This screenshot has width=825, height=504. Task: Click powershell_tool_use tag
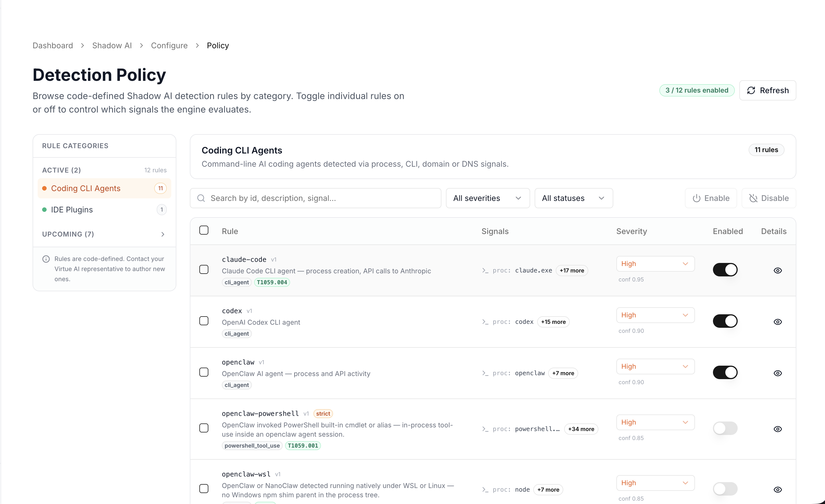click(x=252, y=445)
